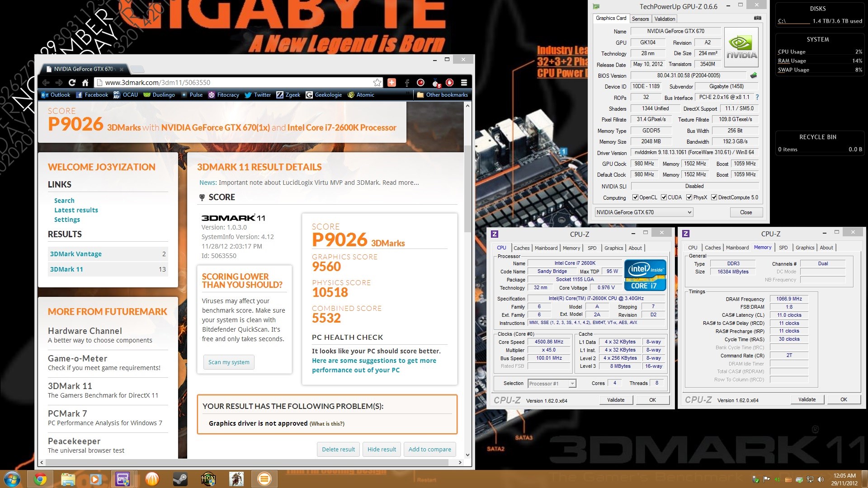This screenshot has height=488, width=868.
Task: Switch to the Validation tab in GPU-Z
Action: click(x=665, y=19)
